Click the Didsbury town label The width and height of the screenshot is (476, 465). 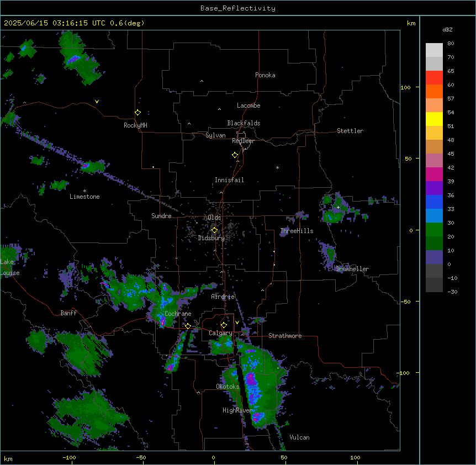click(x=211, y=238)
